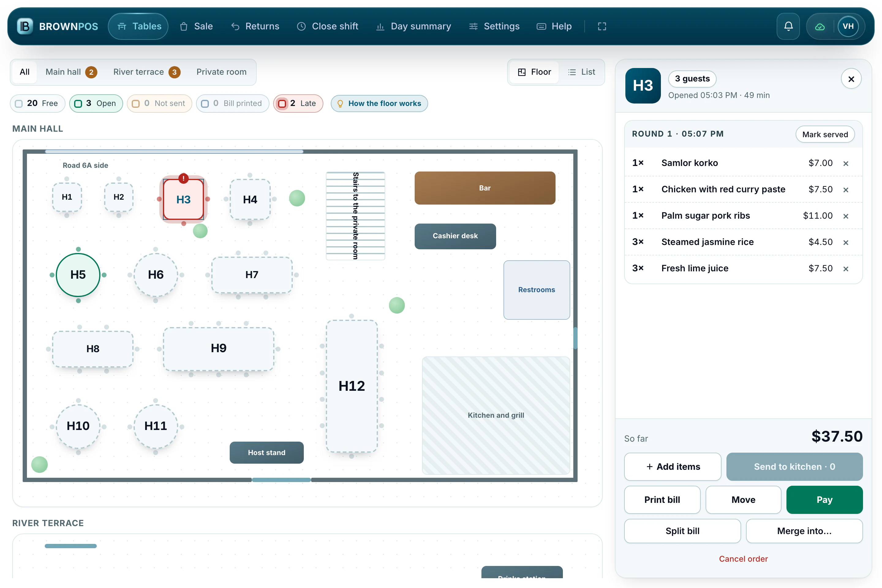Toggle fullscreen mode icon
This screenshot has height=588, width=882.
click(602, 26)
